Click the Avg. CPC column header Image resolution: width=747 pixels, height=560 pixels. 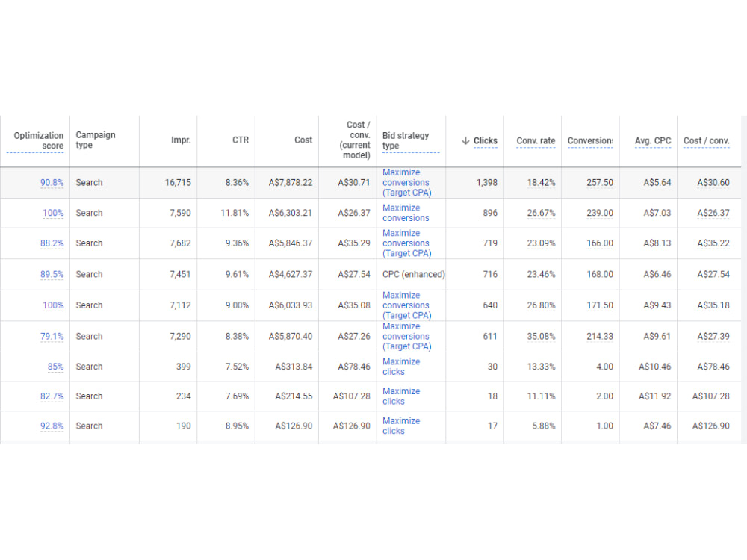coord(653,140)
